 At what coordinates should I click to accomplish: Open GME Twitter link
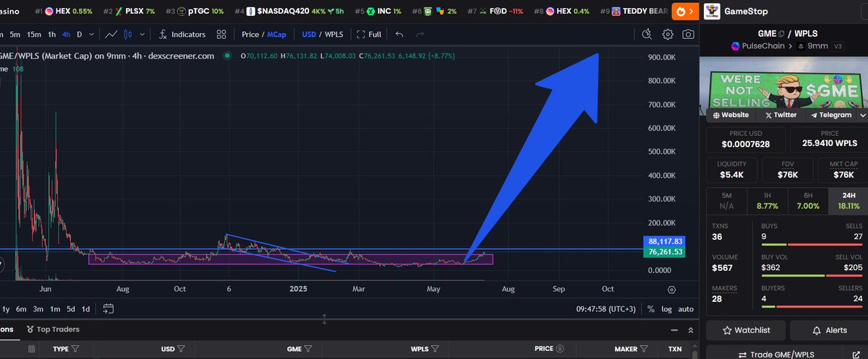[x=780, y=115]
